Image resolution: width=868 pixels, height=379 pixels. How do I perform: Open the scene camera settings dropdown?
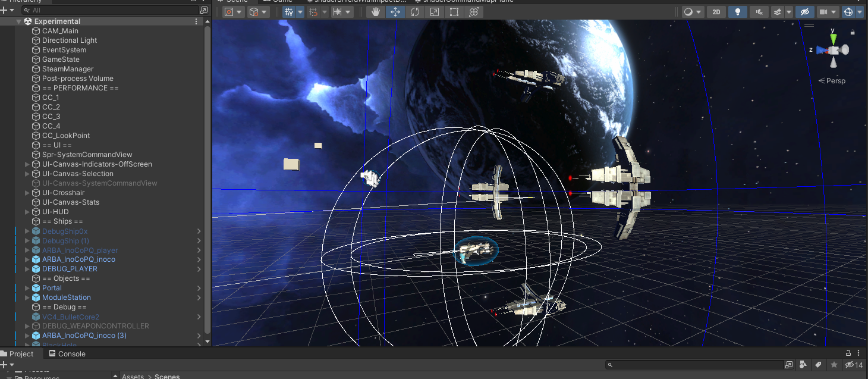click(828, 12)
